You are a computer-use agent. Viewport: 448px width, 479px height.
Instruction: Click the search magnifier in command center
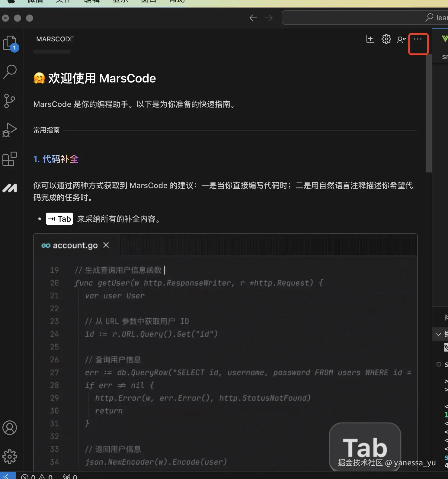click(x=429, y=18)
